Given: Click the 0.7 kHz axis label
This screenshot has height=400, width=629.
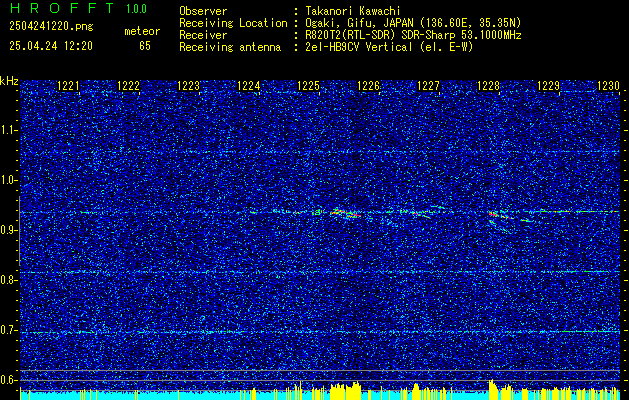Looking at the screenshot, I should [x=7, y=330].
